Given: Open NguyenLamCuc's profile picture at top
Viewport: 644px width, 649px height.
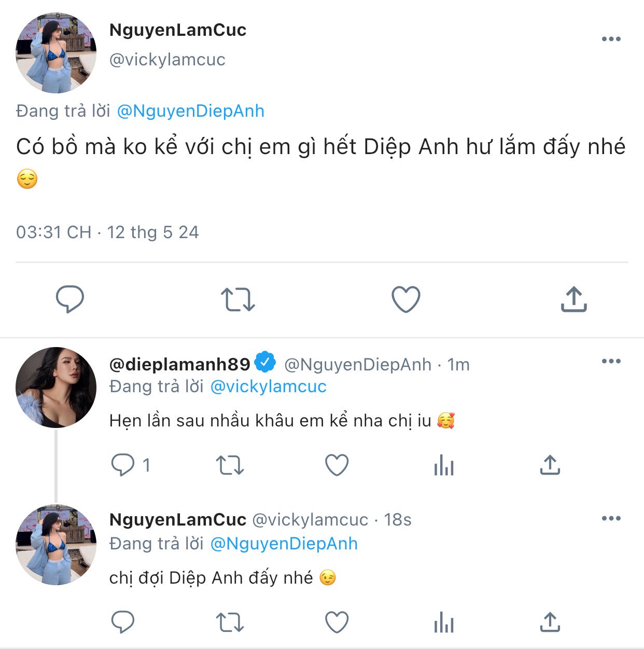Looking at the screenshot, I should click(x=56, y=53).
